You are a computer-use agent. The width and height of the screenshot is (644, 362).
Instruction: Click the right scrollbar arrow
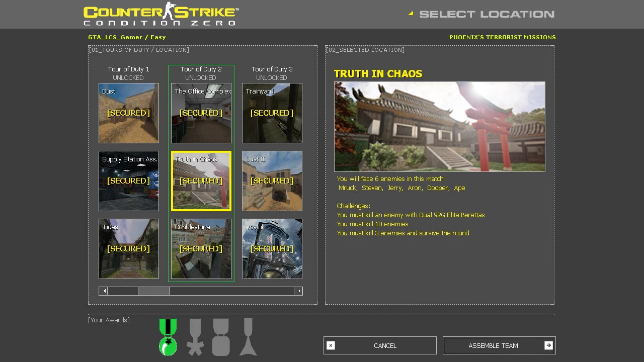[x=298, y=291]
